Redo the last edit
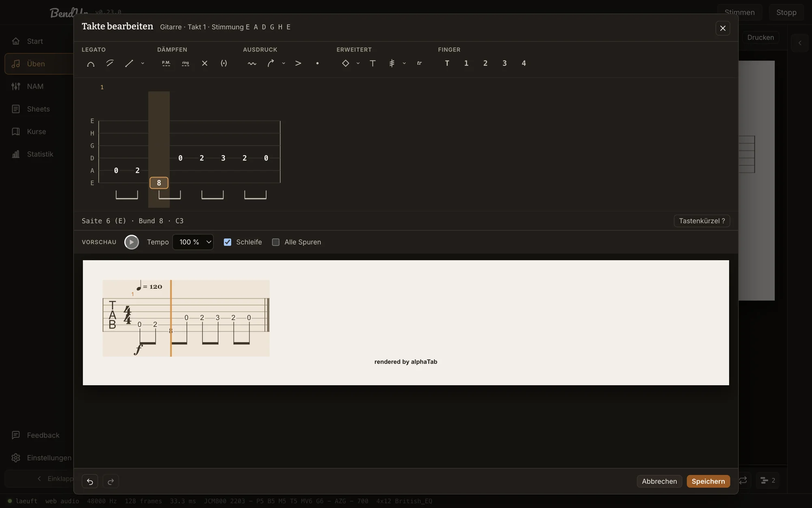Screen dimensions: 812x508 point(110,481)
